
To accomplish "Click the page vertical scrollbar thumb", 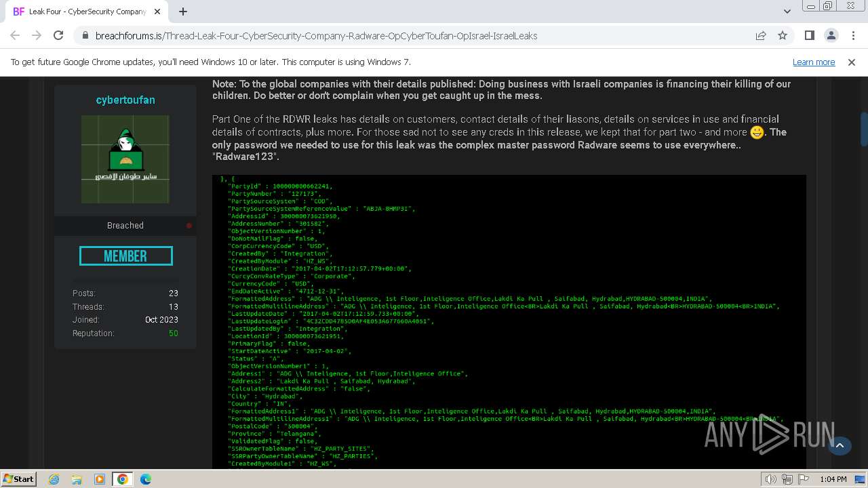I will (x=863, y=129).
